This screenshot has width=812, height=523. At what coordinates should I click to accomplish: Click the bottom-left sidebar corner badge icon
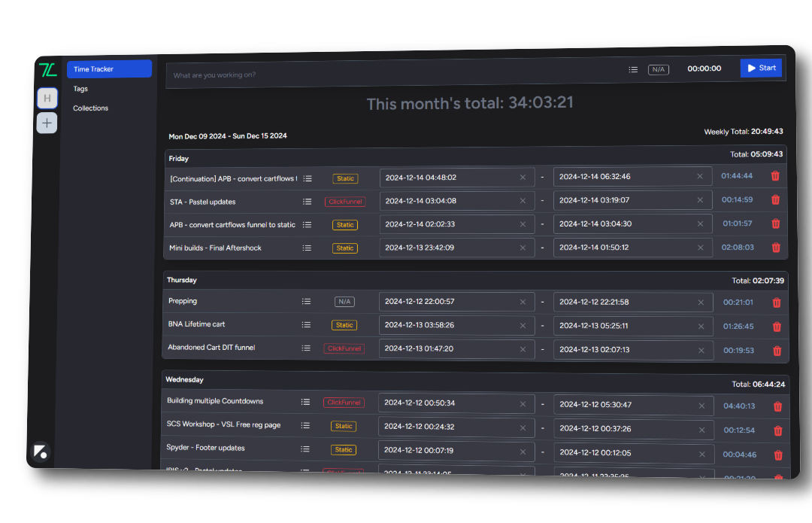41,452
